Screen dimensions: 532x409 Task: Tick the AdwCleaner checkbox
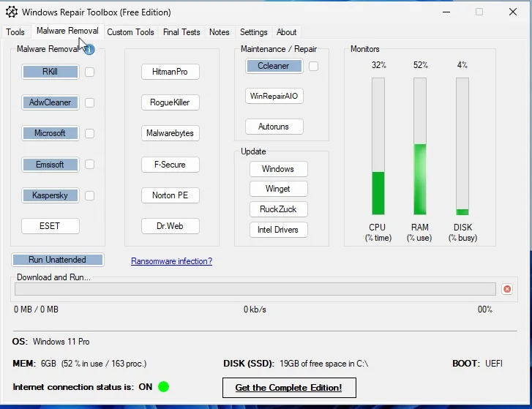click(89, 102)
